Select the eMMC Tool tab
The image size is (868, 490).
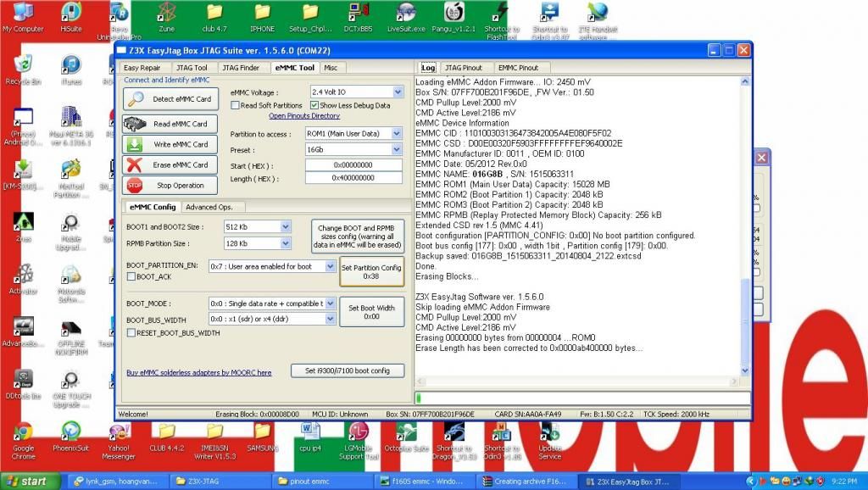pos(294,68)
